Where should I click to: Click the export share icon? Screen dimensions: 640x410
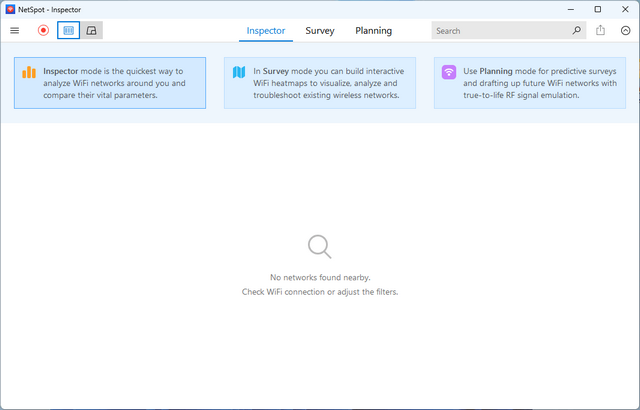click(600, 31)
